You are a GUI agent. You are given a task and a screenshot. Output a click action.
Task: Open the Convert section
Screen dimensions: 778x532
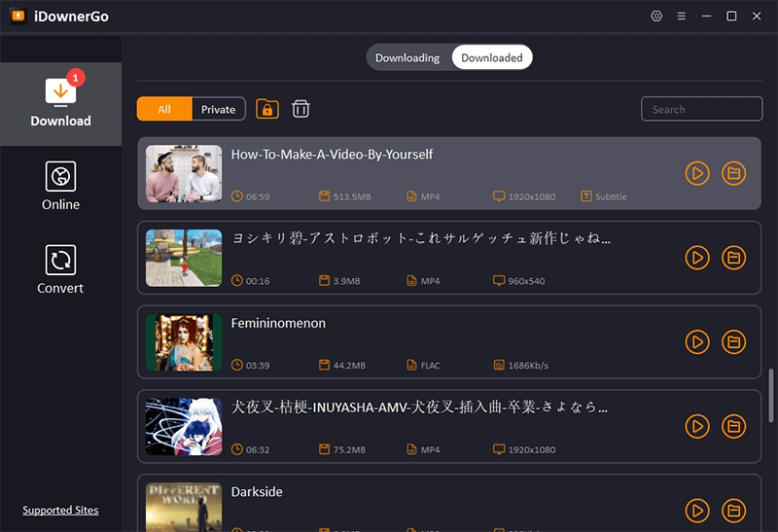coord(60,269)
